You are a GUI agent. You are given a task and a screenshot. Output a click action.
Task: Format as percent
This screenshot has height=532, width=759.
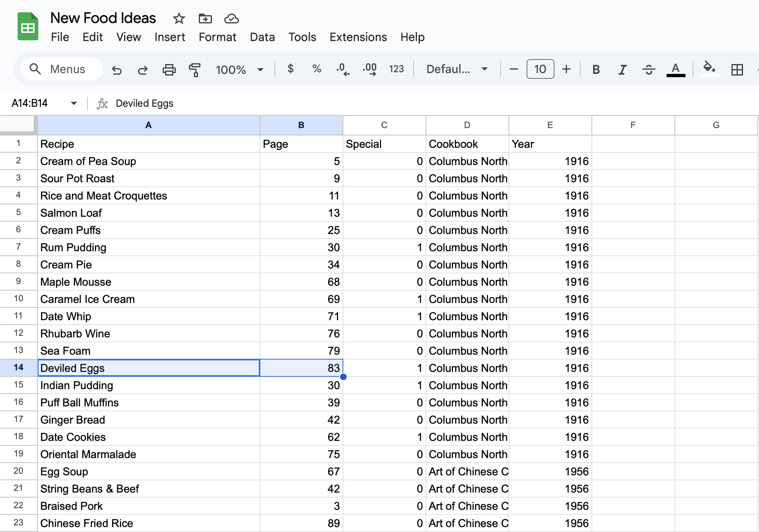click(317, 69)
